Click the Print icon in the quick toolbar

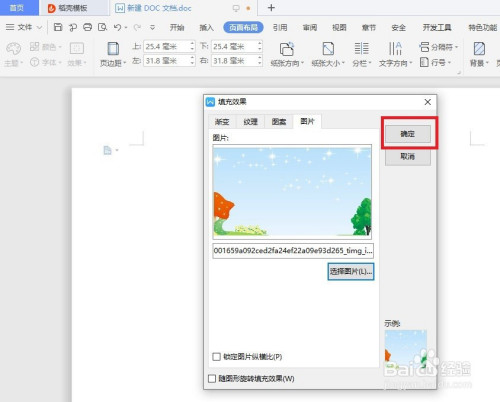87,27
